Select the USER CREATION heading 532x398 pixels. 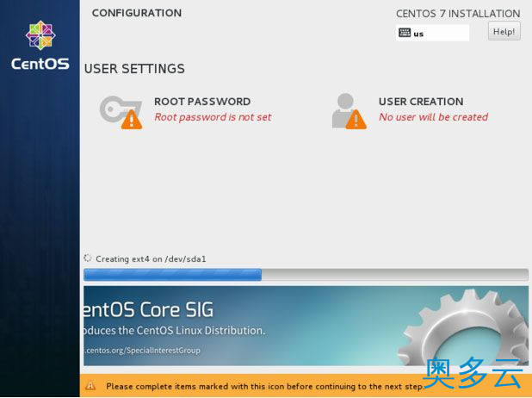coord(421,102)
